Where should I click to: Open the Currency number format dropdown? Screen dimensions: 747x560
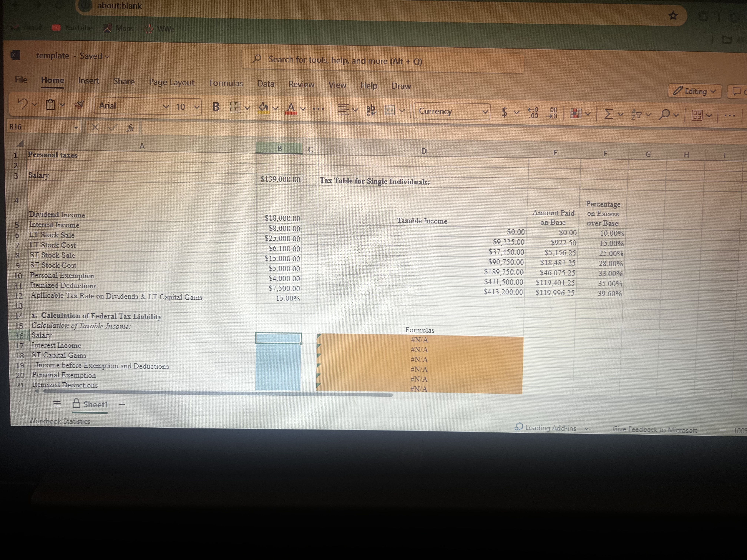[485, 112]
